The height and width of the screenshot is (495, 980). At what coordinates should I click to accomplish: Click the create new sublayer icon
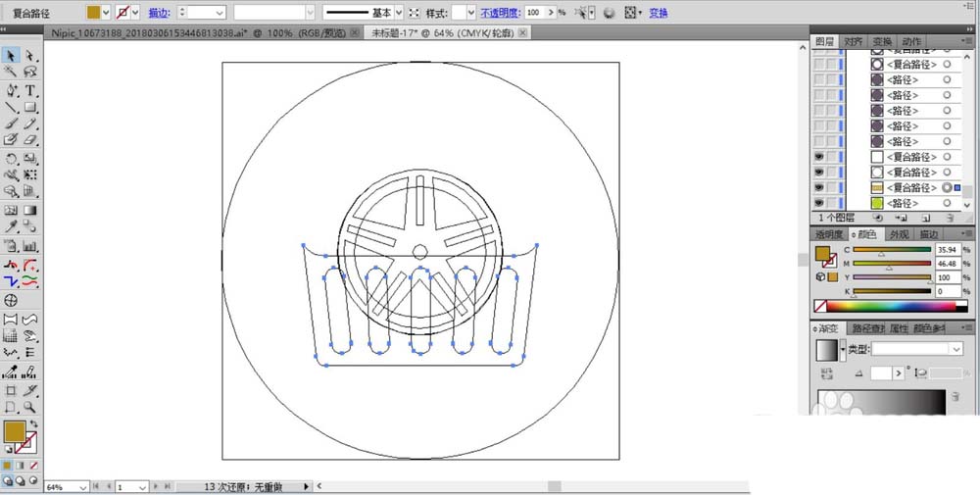click(x=902, y=218)
